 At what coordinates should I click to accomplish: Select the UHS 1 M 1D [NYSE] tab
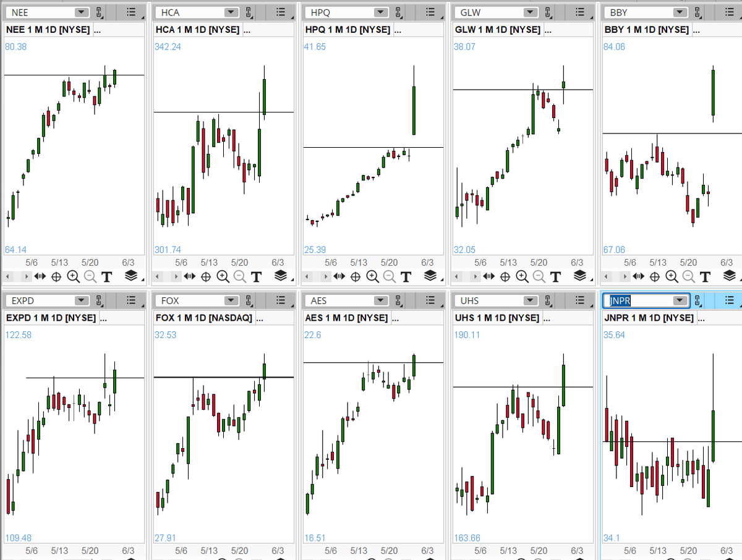[x=497, y=318]
